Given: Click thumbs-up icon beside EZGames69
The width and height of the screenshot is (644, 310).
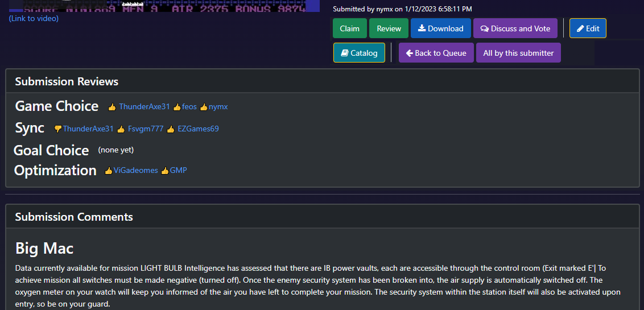Looking at the screenshot, I should [x=171, y=129].
